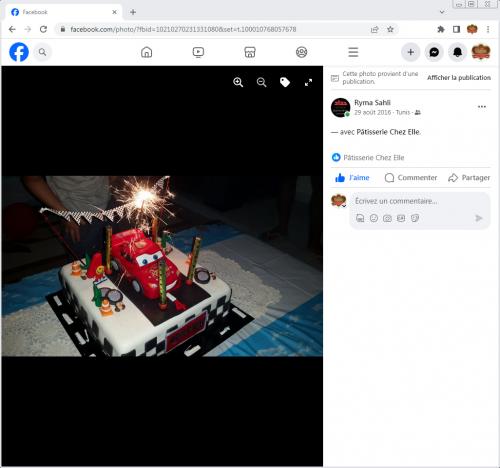Focus the Écrivez un commentaire field
The width and height of the screenshot is (500, 468).
click(420, 201)
